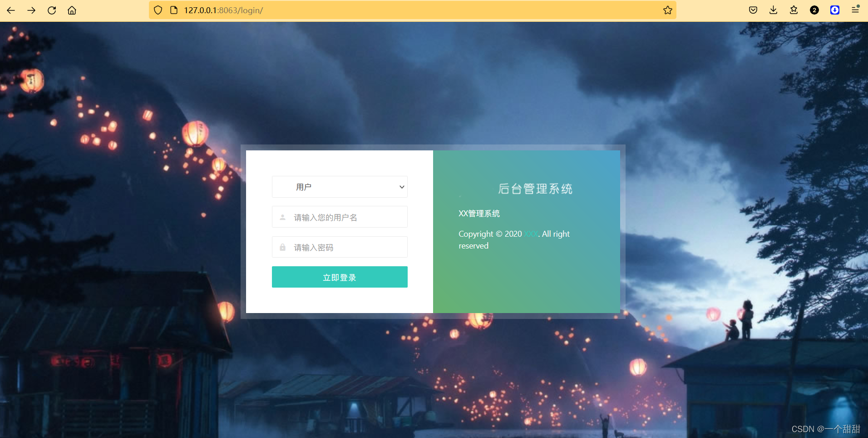Go forward to the next page
Viewport: 868px width, 438px height.
click(x=31, y=10)
